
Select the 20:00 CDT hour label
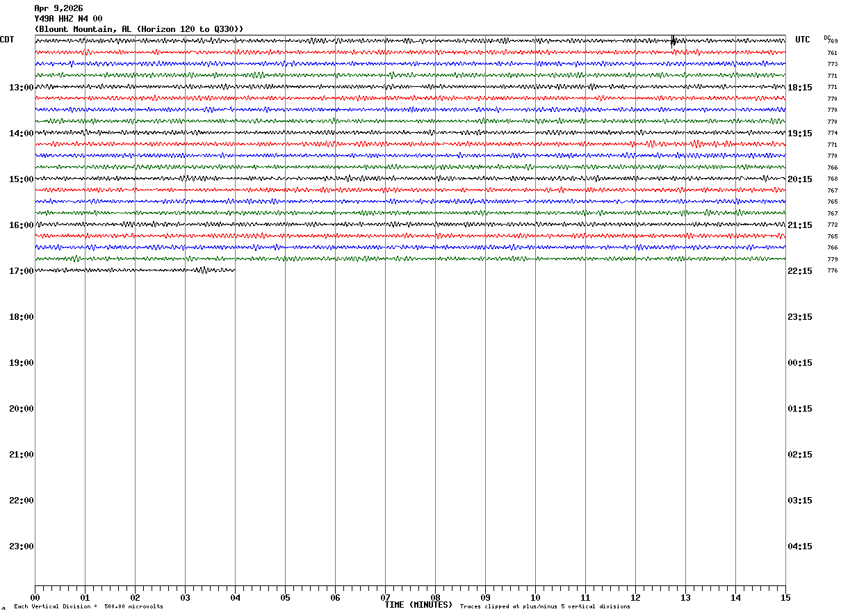(x=21, y=409)
